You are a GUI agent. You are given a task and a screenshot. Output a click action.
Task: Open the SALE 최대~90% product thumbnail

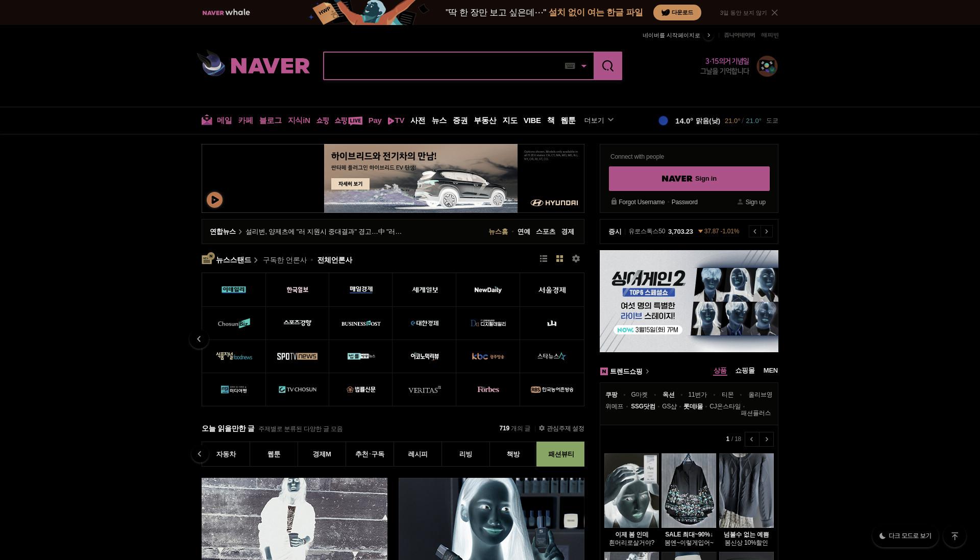(x=689, y=490)
